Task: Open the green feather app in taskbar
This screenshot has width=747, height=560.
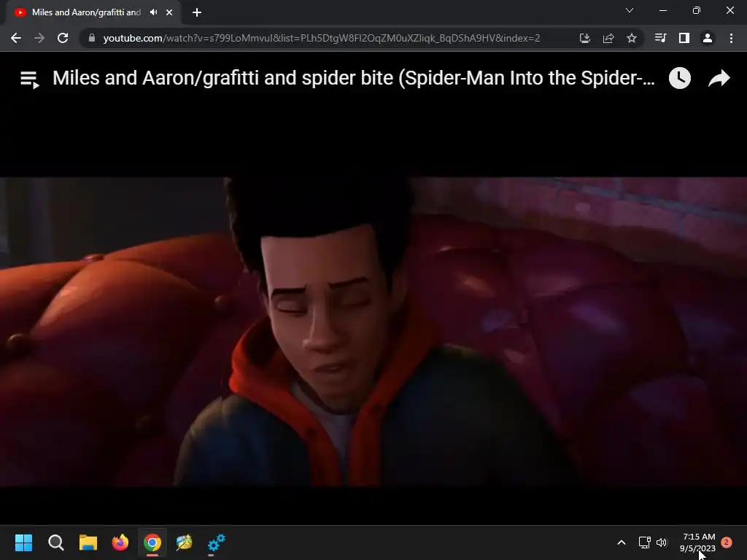Action: 184,542
